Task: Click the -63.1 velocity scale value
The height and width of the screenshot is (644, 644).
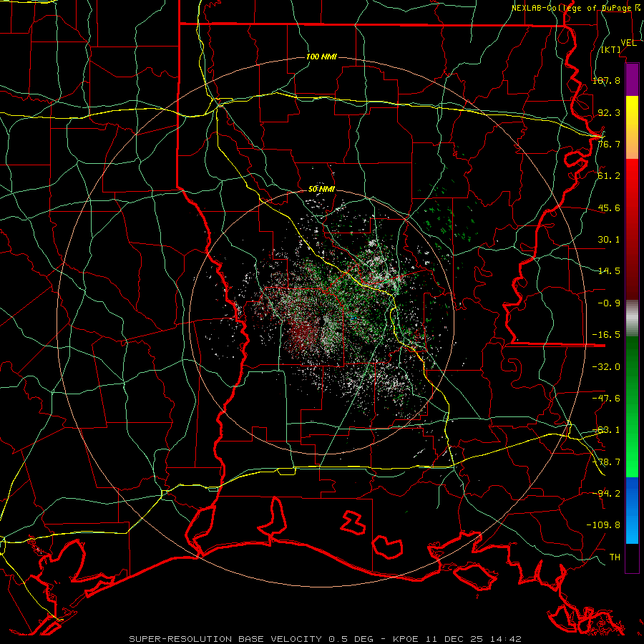Action: click(x=606, y=430)
